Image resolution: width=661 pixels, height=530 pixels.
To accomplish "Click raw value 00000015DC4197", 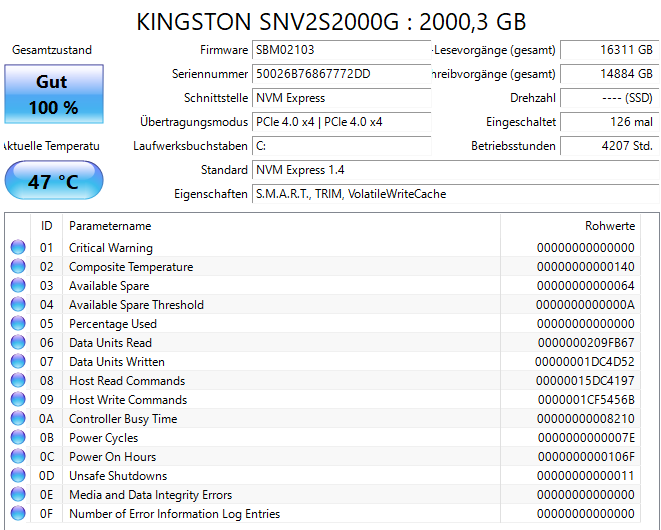I will click(x=585, y=381).
